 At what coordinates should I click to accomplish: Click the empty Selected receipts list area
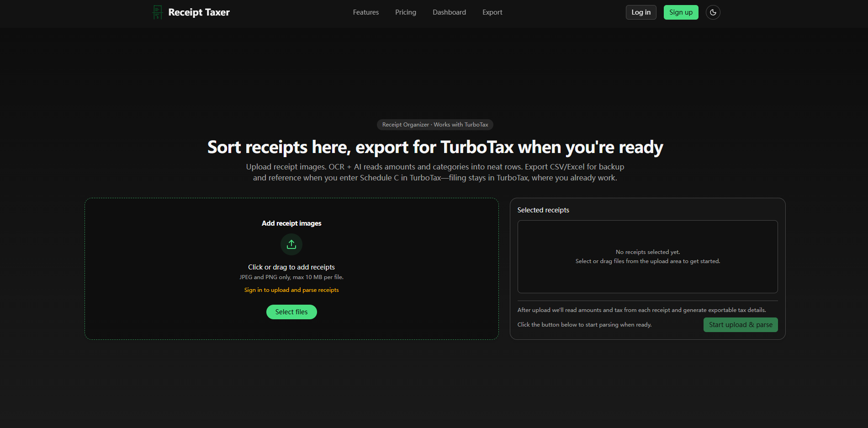(647, 256)
